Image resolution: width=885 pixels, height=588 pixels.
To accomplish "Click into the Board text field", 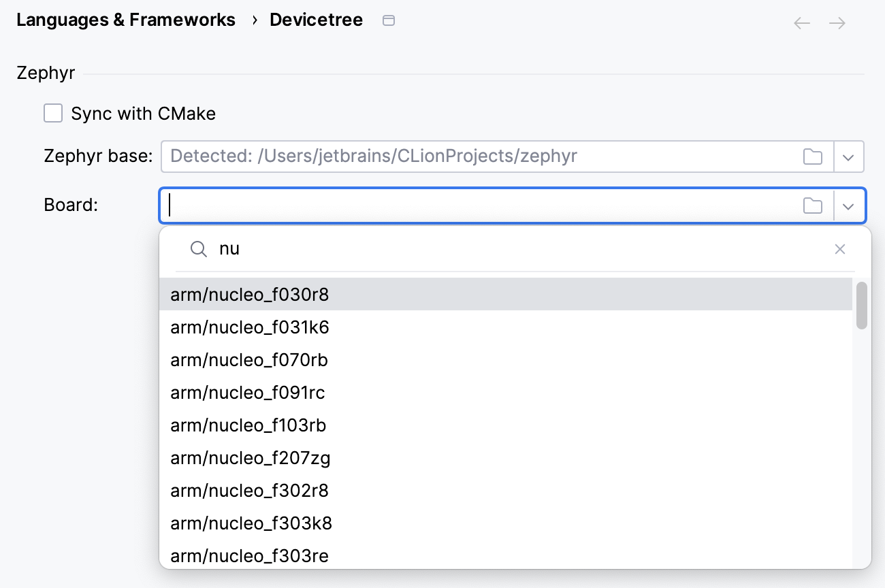I will pyautogui.click(x=477, y=206).
